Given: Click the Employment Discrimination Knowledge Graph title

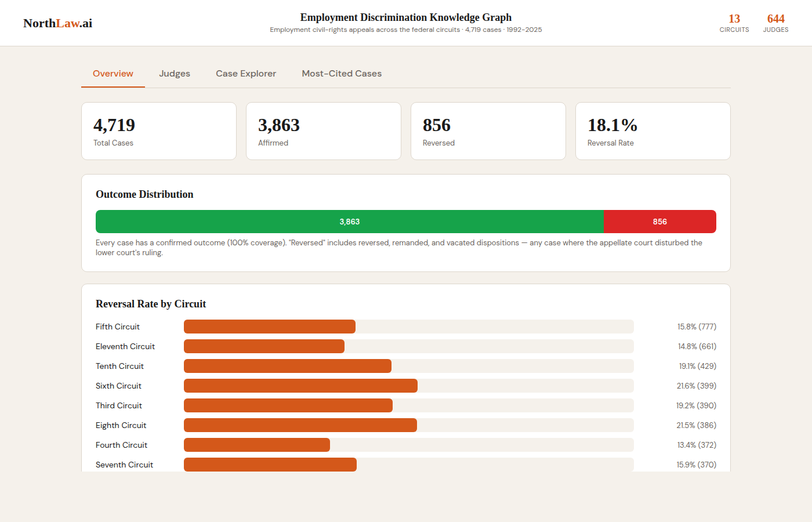Looking at the screenshot, I should pos(406,17).
